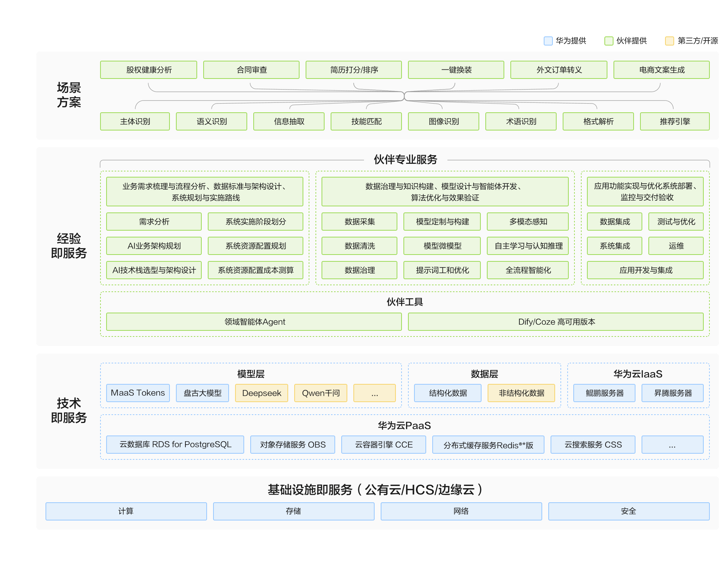
Task: Select the 模型定制与构建 box
Action: coord(442,222)
